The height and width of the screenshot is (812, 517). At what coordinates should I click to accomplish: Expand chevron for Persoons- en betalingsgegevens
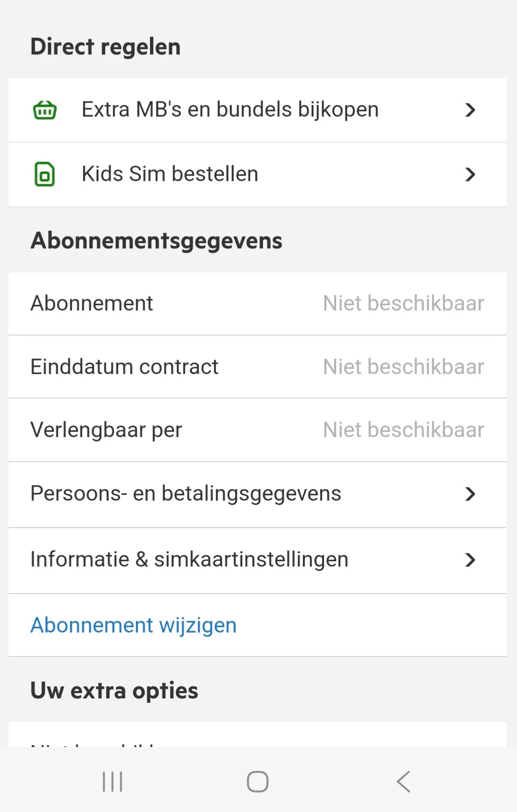[x=470, y=494]
